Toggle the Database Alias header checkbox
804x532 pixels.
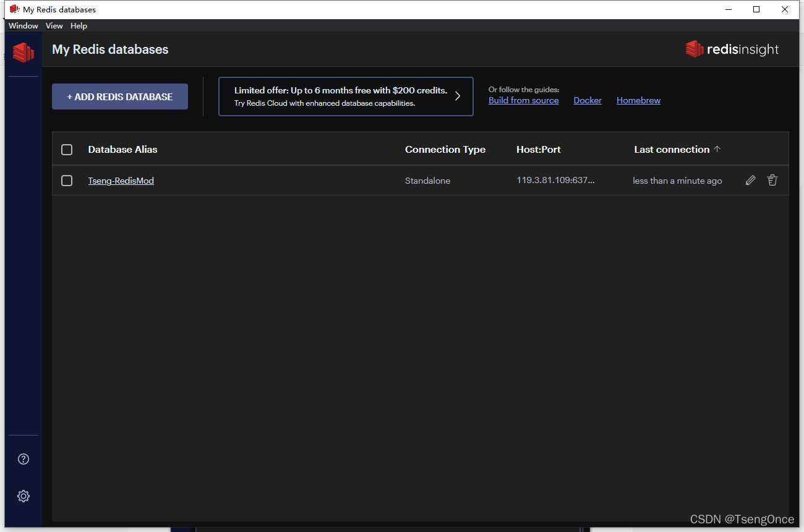pos(67,149)
